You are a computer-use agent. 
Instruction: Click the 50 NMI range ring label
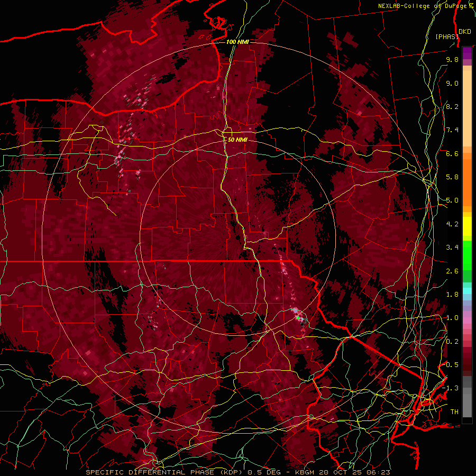(x=237, y=140)
